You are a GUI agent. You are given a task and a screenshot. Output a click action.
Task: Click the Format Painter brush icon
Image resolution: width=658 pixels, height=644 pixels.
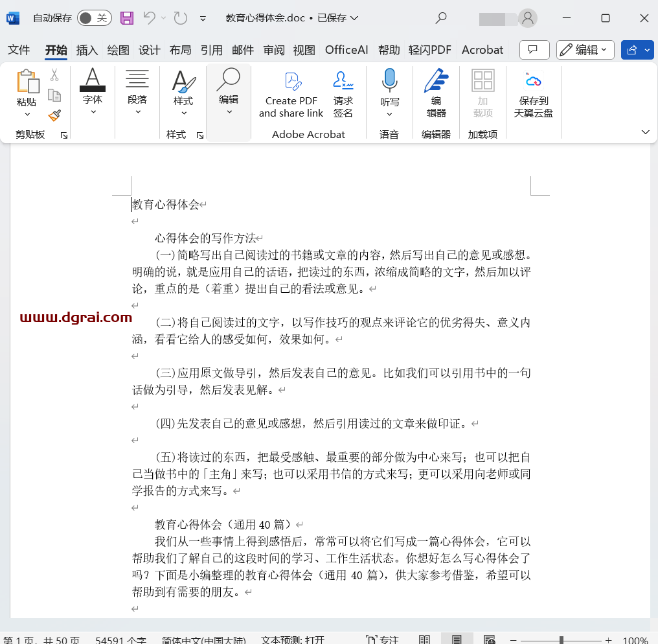(55, 115)
